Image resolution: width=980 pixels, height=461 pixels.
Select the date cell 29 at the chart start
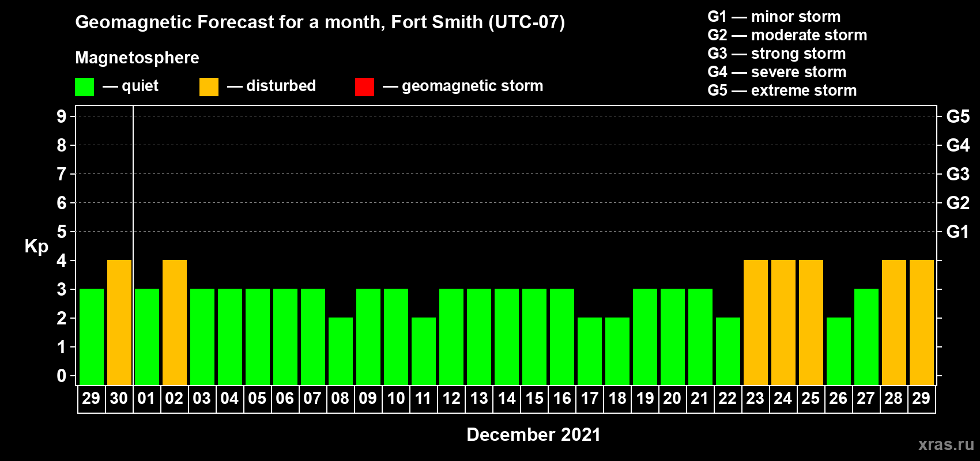tap(91, 399)
